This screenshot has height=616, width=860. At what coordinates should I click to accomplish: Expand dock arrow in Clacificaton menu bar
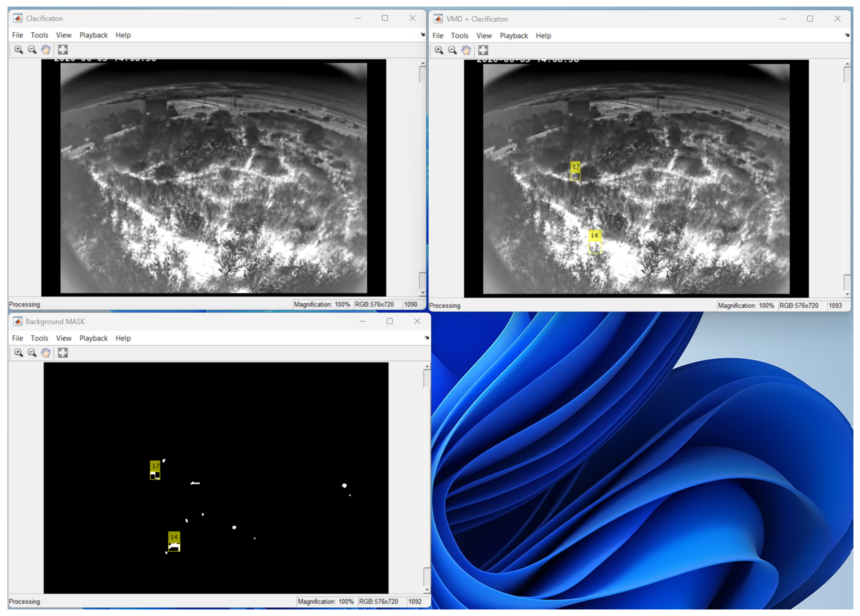point(423,35)
